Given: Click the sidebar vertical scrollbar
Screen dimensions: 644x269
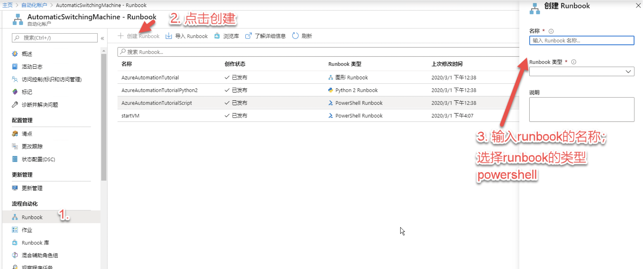Looking at the screenshot, I should pyautogui.click(x=104, y=117).
